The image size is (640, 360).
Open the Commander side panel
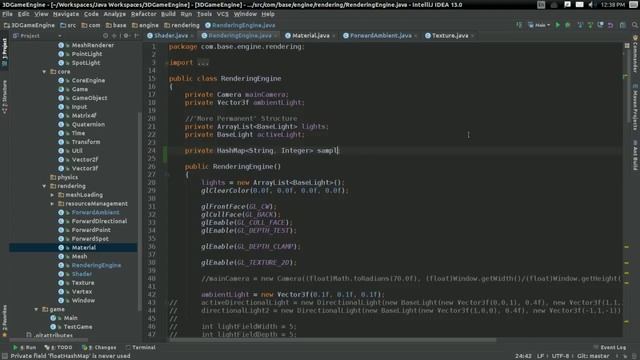tap(635, 54)
